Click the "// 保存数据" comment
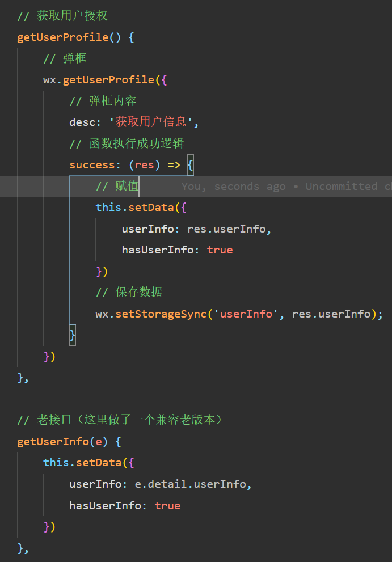The width and height of the screenshot is (392, 562). [x=129, y=293]
